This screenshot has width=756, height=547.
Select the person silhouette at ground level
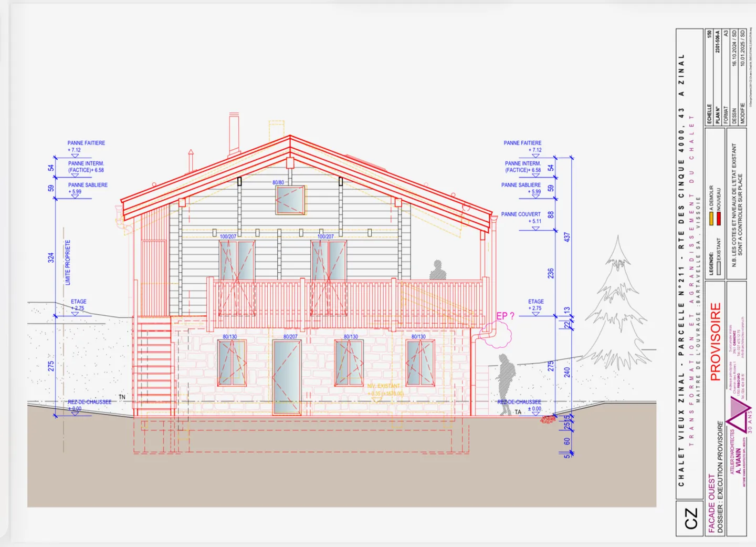(x=506, y=378)
